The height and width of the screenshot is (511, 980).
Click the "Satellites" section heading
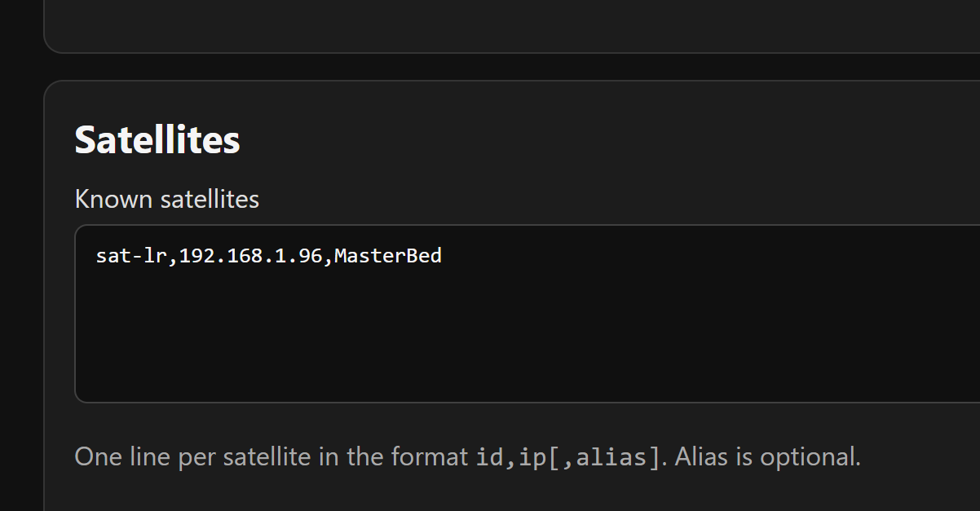157,140
